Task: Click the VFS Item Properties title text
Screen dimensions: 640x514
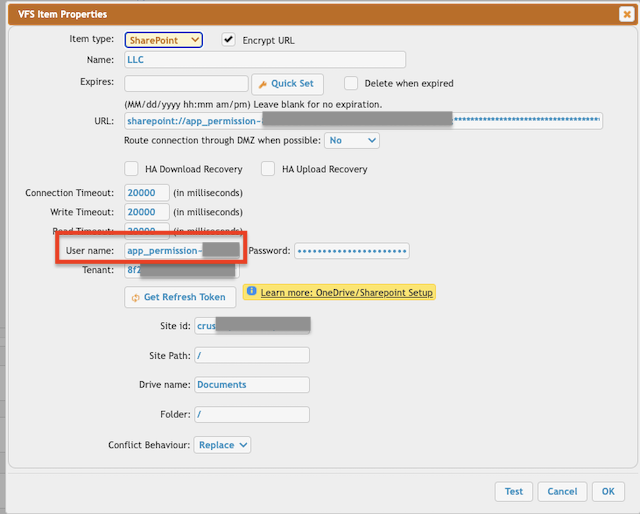Action: click(62, 14)
